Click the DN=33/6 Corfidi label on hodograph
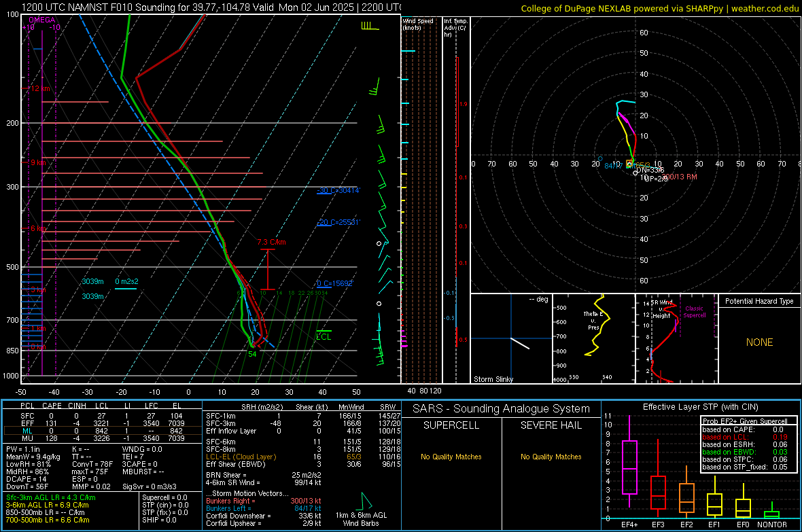The image size is (802, 532). 650,170
